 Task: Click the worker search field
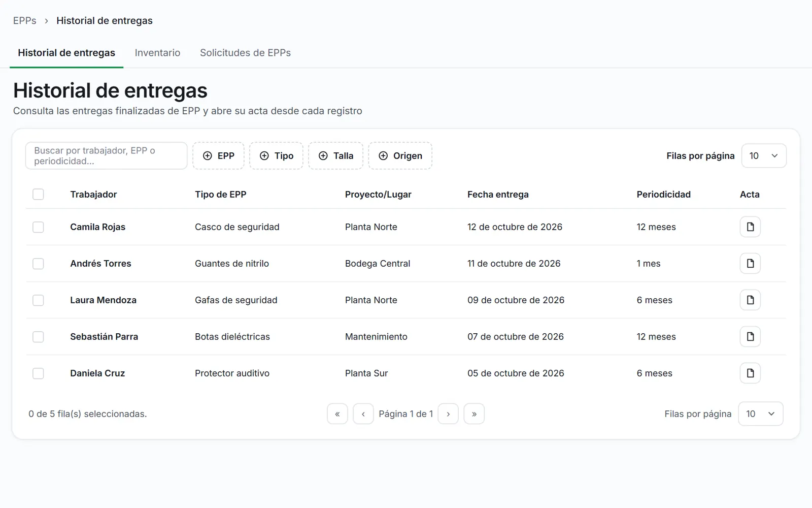[107, 155]
